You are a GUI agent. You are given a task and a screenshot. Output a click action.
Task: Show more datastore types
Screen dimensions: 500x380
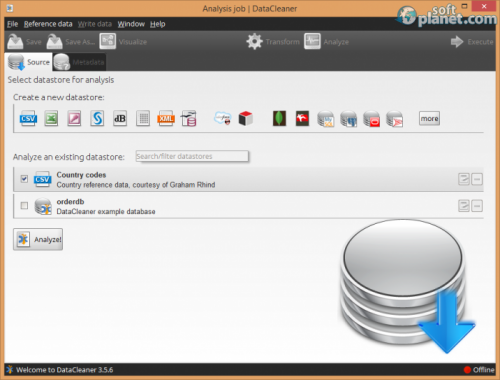[429, 118]
